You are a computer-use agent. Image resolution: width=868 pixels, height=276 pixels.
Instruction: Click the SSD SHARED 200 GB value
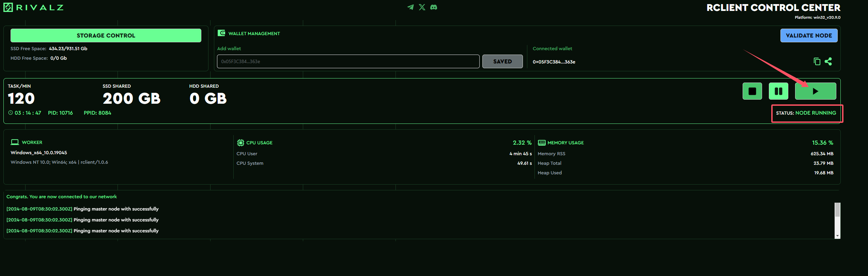click(x=131, y=99)
